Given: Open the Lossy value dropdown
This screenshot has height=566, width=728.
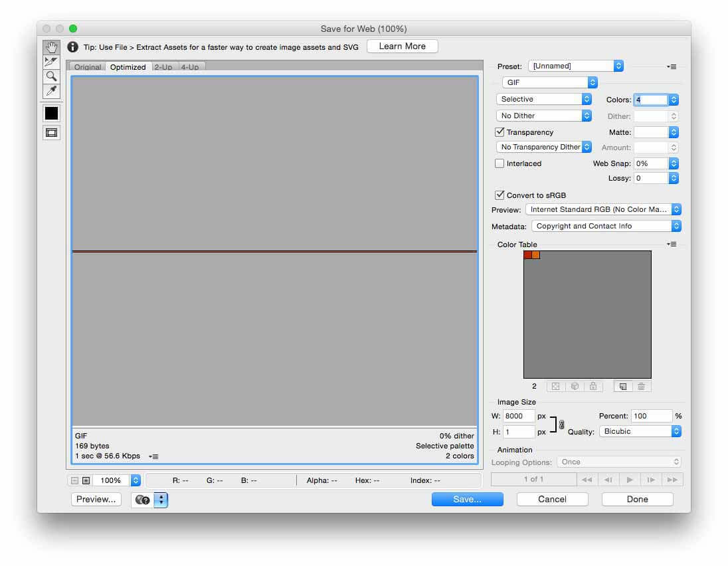Looking at the screenshot, I should coord(674,178).
